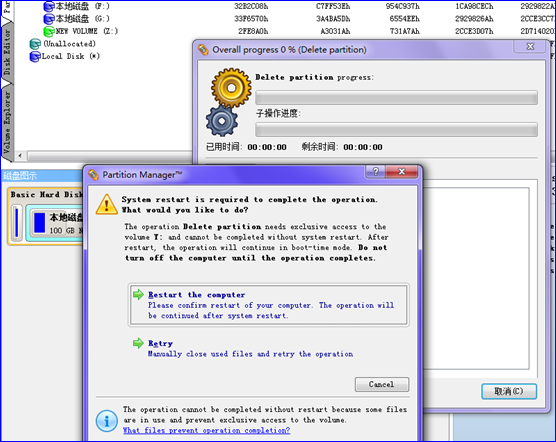Close the Partition Manager dialog
This screenshot has width=556, height=442.
[x=402, y=172]
